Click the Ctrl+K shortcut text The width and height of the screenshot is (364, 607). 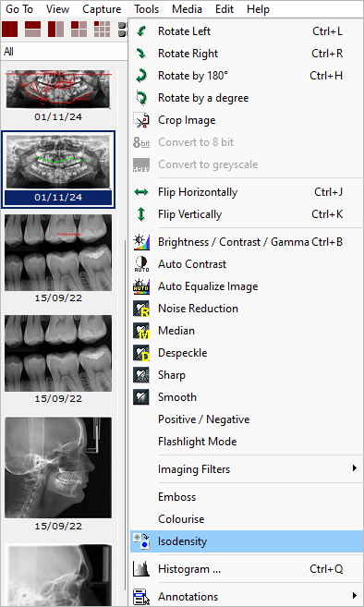[x=327, y=214]
